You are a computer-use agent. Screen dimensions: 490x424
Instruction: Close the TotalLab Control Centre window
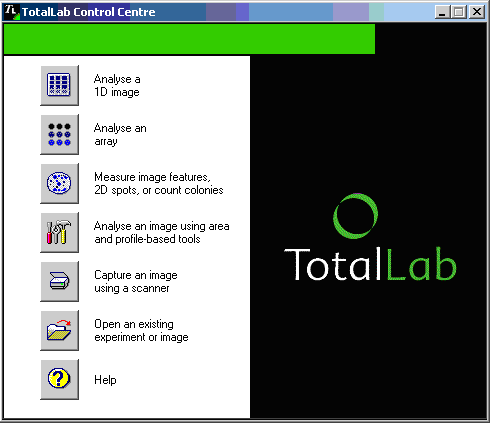click(x=477, y=12)
